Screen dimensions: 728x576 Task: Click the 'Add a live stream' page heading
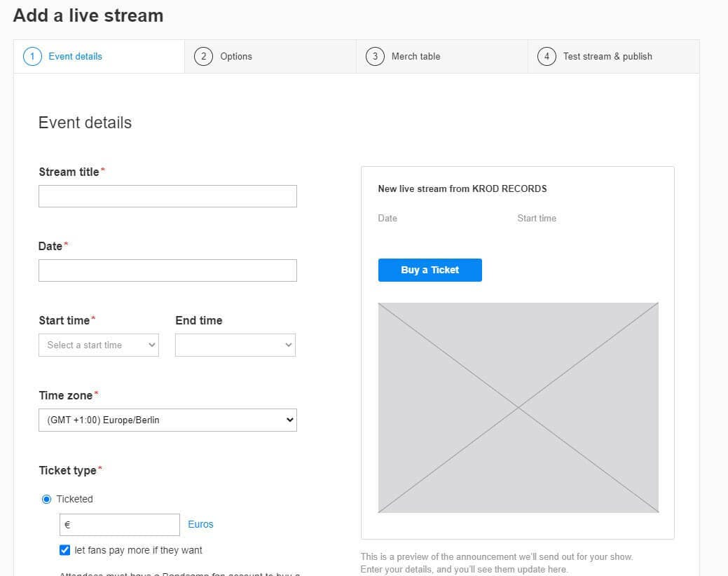(88, 15)
